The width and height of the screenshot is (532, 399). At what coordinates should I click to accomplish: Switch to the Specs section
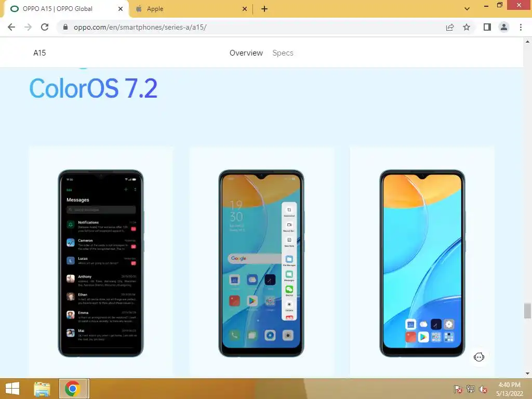tap(283, 53)
